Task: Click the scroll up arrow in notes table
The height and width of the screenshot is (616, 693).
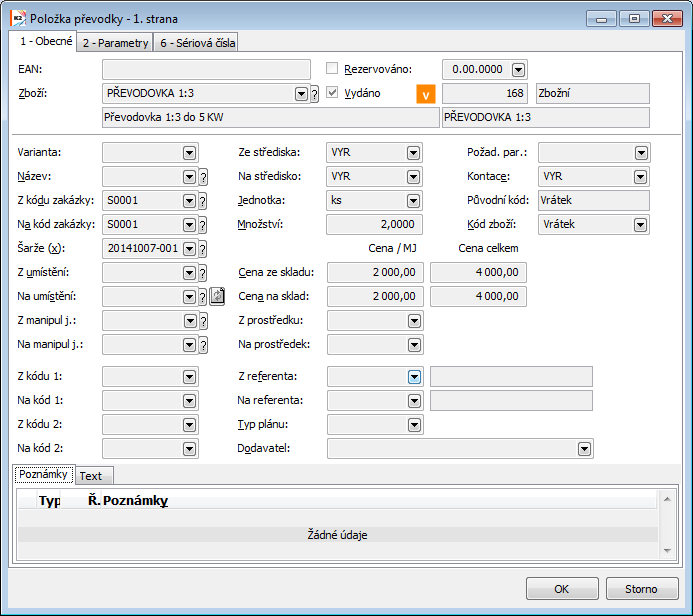Action: tap(667, 499)
